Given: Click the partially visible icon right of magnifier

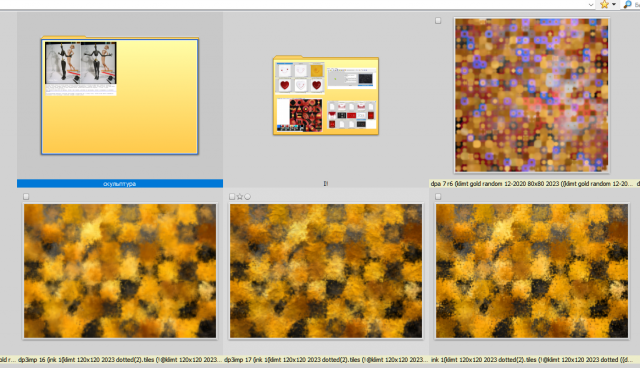Looking at the screenshot, I should click(x=637, y=4).
